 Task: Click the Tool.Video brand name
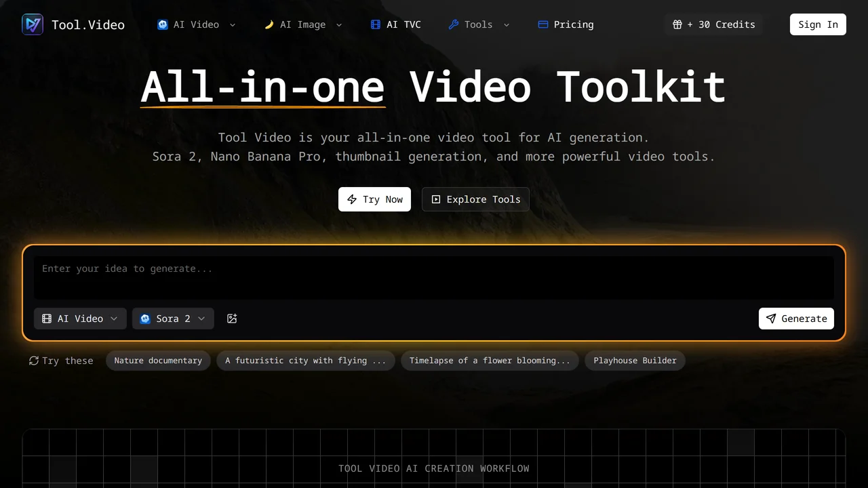[x=88, y=25]
